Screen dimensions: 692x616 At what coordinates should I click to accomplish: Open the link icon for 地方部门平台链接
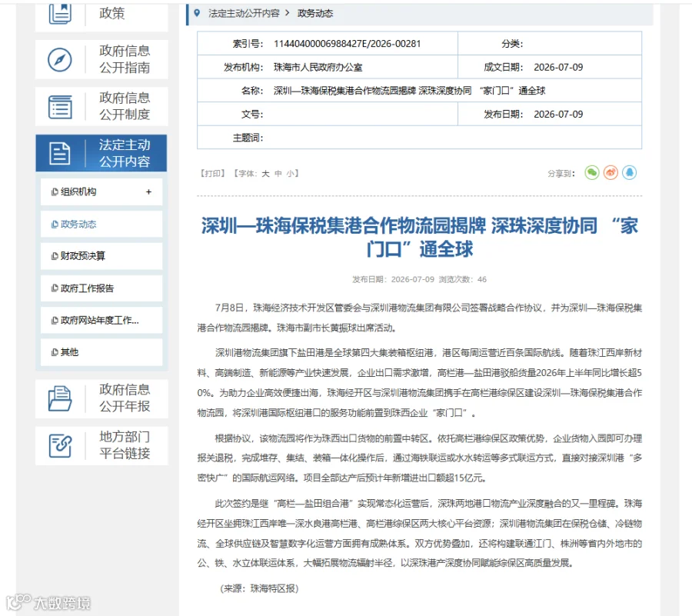(59, 445)
